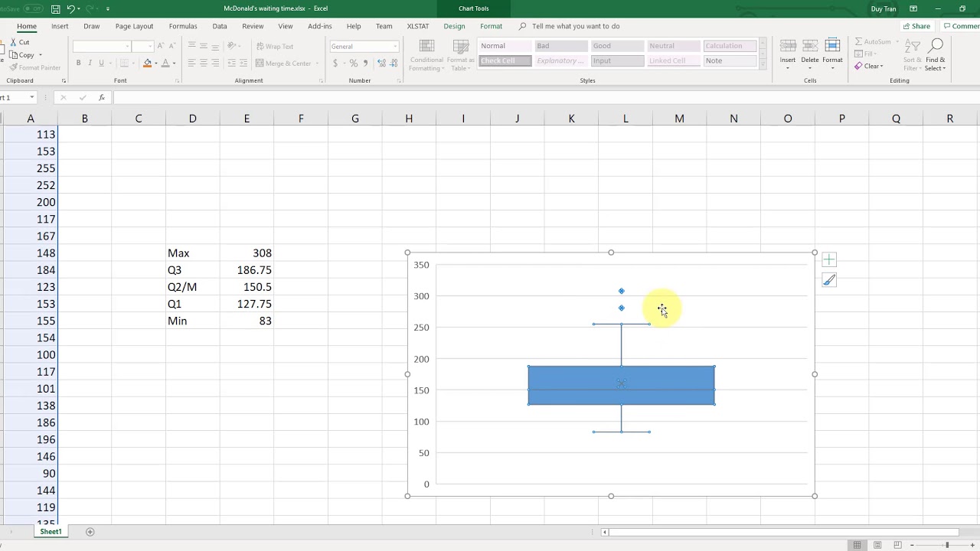Click the Chart Styles paintbrush button
Image resolution: width=980 pixels, height=551 pixels.
tap(829, 280)
